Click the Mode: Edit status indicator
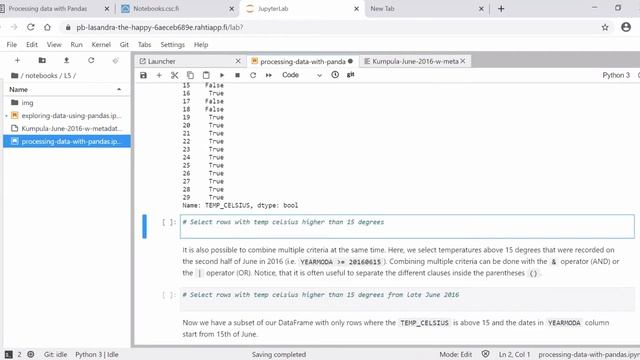 coord(456,354)
